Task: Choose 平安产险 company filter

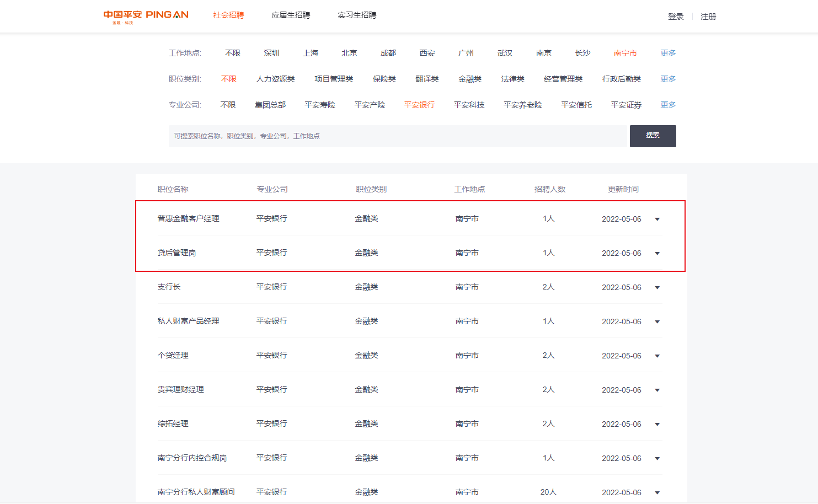Action: pyautogui.click(x=370, y=105)
